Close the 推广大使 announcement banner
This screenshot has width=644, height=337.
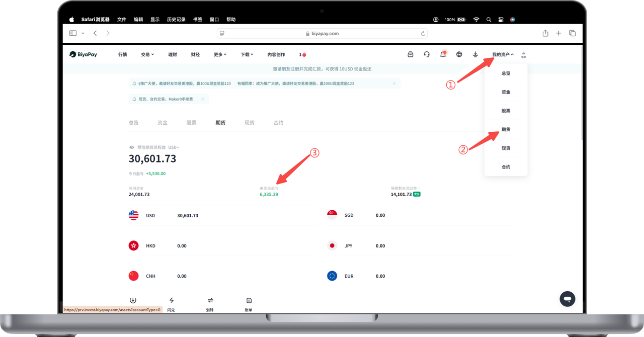tap(394, 83)
